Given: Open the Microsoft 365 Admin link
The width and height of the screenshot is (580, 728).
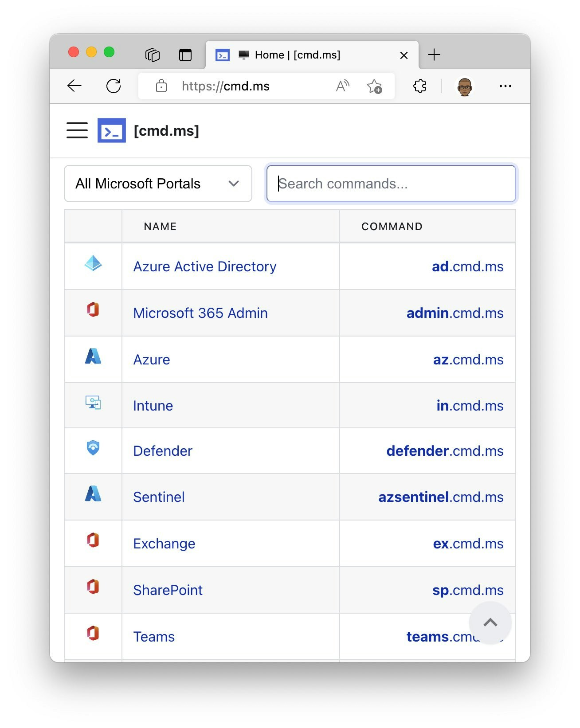Looking at the screenshot, I should tap(200, 313).
